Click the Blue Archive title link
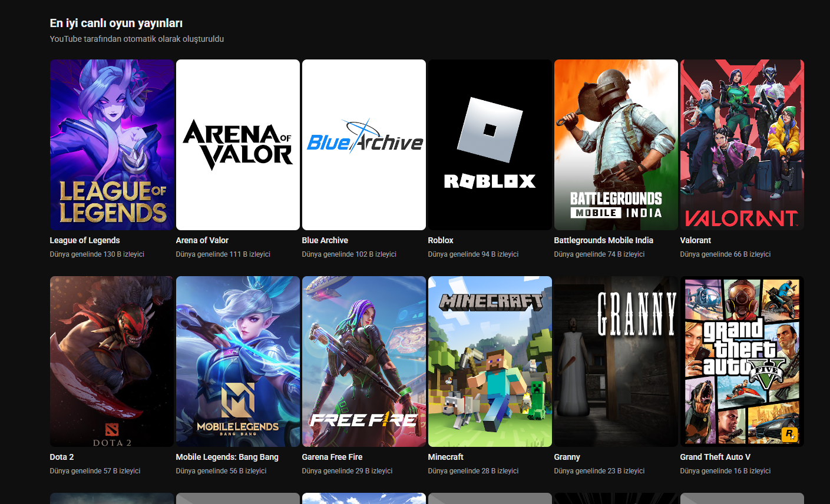 tap(325, 240)
